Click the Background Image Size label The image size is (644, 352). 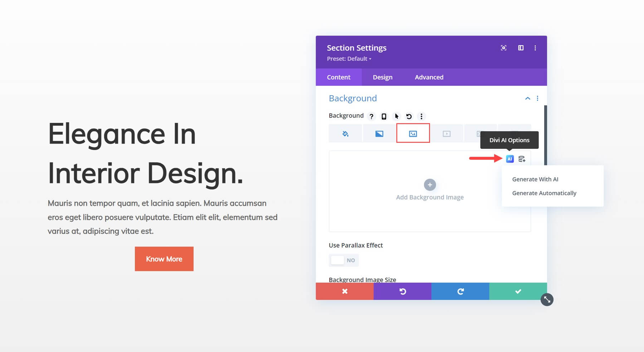tap(362, 280)
